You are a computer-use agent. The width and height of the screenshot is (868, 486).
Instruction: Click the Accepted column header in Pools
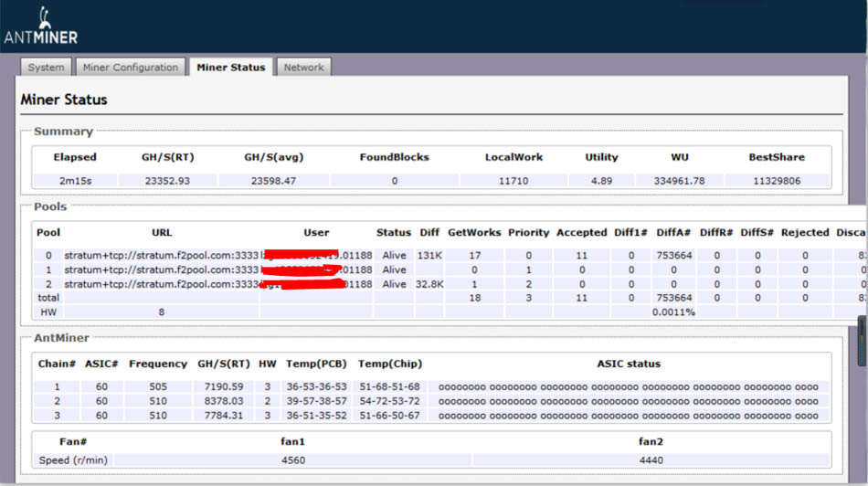point(581,233)
